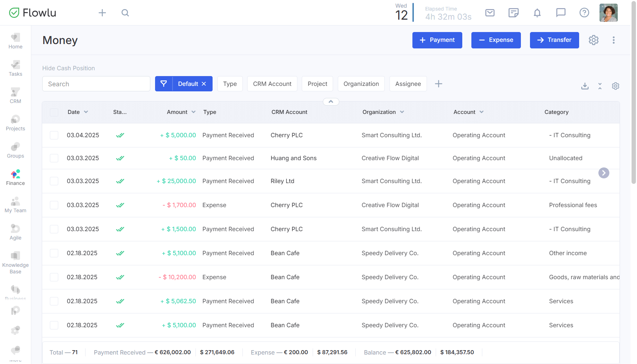Open the user profile avatar
637x364 pixels.
tap(609, 13)
